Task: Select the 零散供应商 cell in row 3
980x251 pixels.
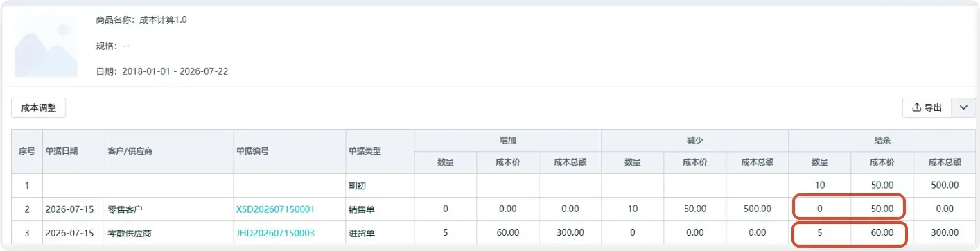Action: coord(169,232)
